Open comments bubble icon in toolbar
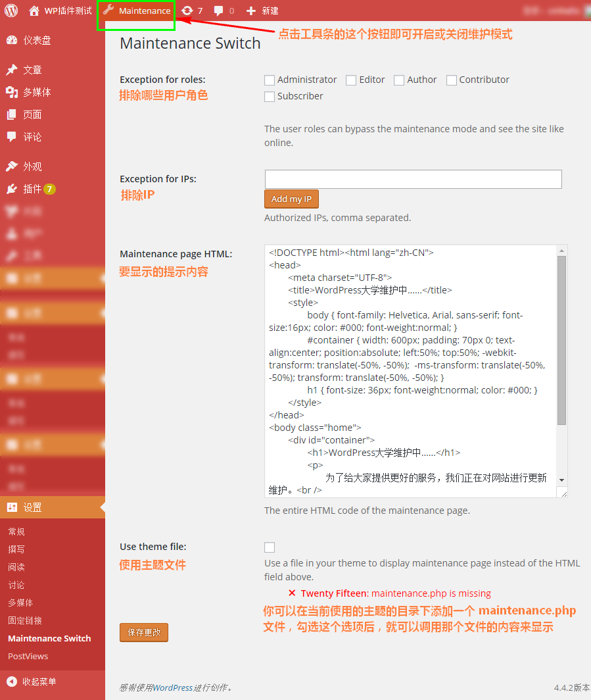Image resolution: width=591 pixels, height=700 pixels. [x=219, y=11]
